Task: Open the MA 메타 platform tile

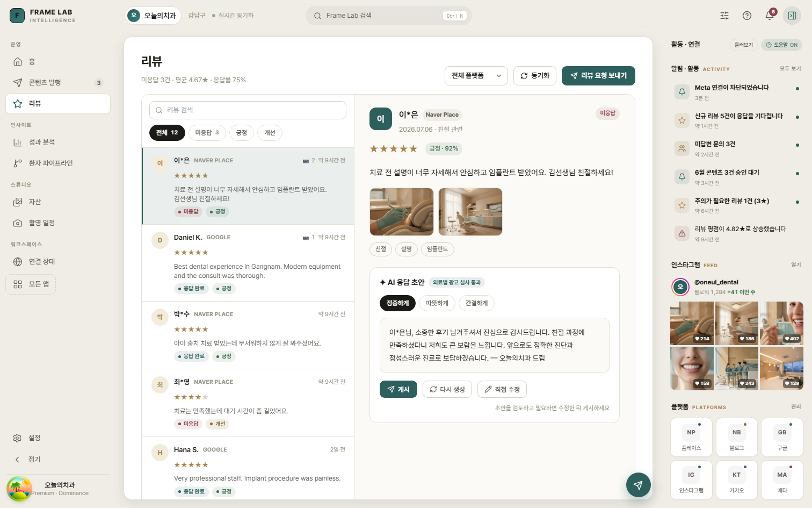Action: (782, 480)
